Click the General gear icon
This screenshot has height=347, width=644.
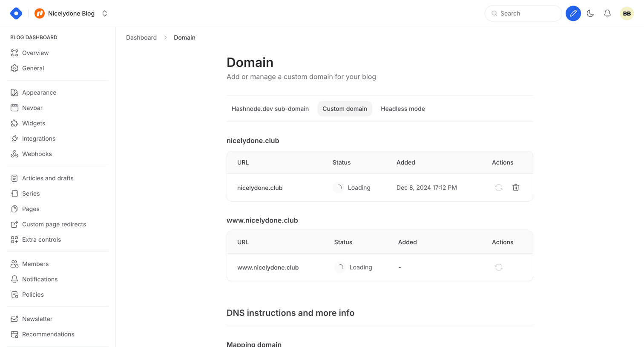(14, 68)
